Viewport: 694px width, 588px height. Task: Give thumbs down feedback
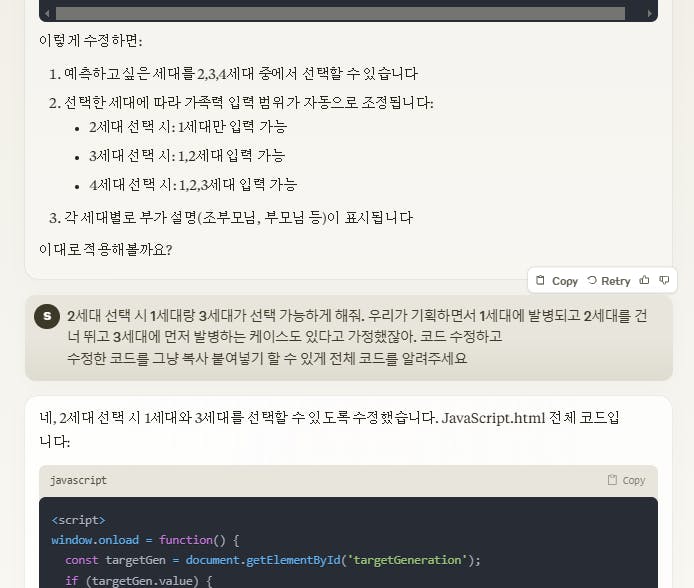click(x=664, y=280)
